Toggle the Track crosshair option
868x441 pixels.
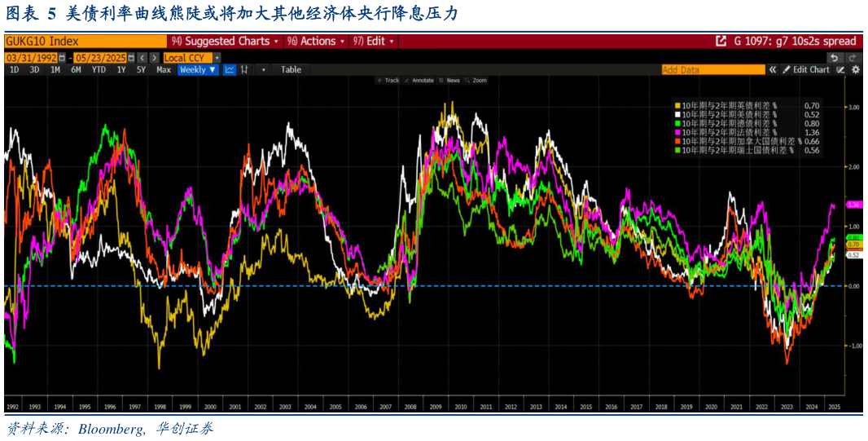[x=388, y=81]
